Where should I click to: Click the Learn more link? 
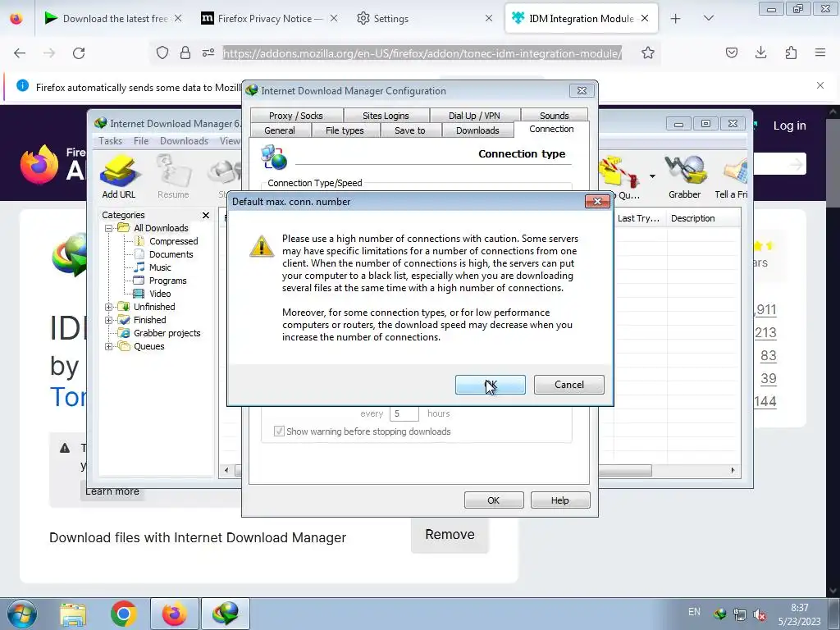point(112,491)
